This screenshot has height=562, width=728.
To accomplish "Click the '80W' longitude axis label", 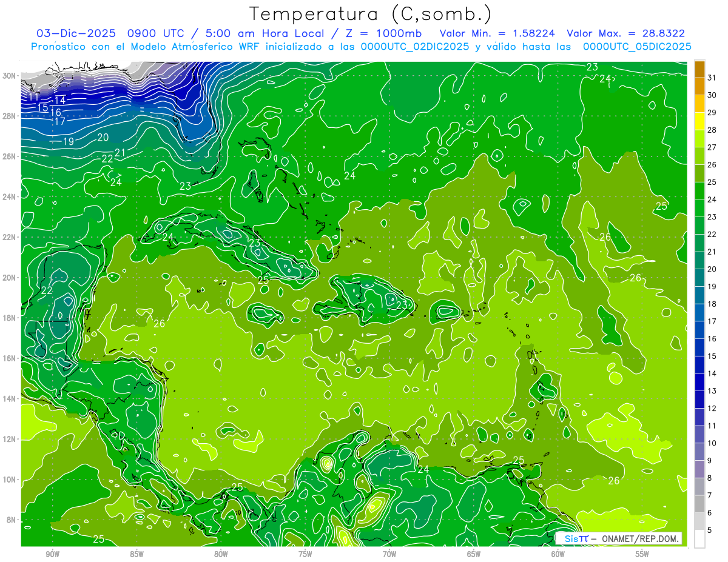I will (221, 554).
